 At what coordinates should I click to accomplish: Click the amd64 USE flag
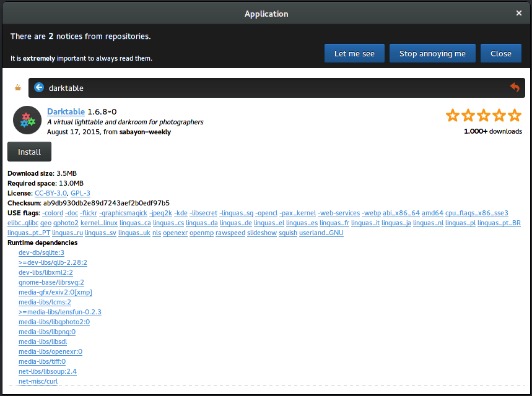pos(432,213)
